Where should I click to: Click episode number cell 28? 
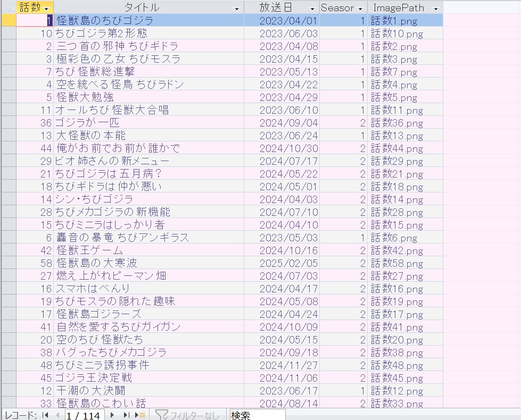coord(35,212)
